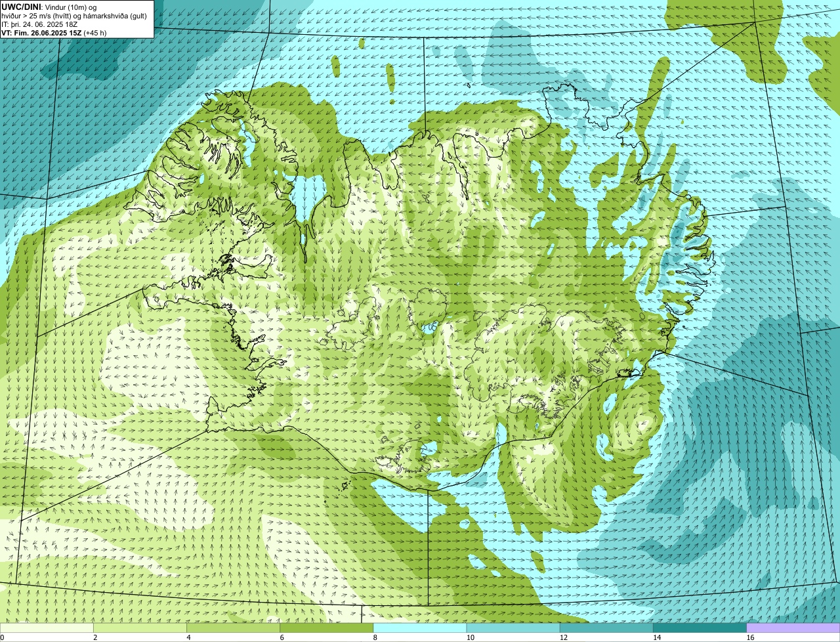
Task: Click the 2–4 m/s light green swatch
Action: pyautogui.click(x=140, y=628)
